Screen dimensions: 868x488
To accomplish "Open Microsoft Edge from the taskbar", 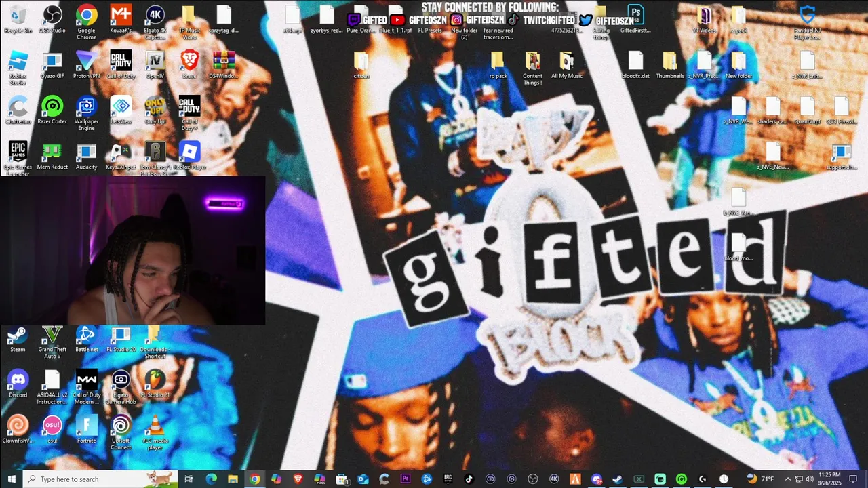I will click(x=211, y=479).
